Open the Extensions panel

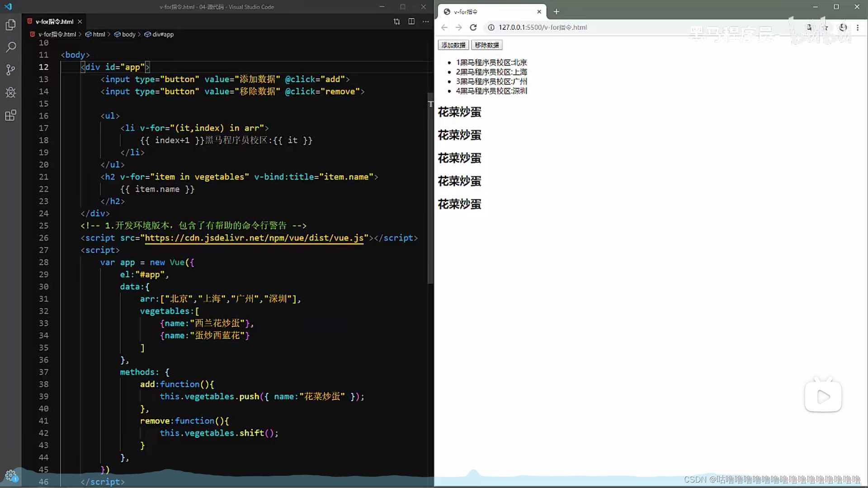click(11, 115)
